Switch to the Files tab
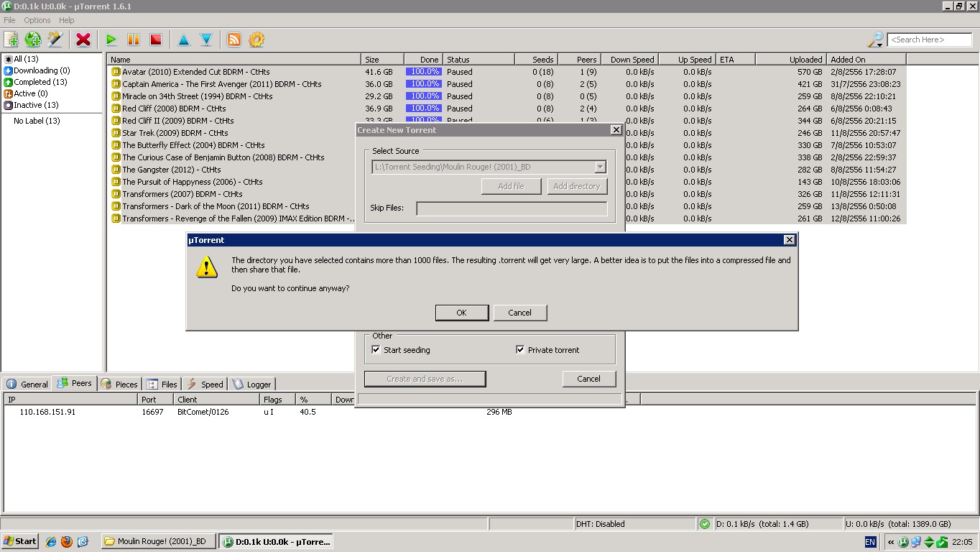Image resolution: width=980 pixels, height=552 pixels. coord(162,385)
